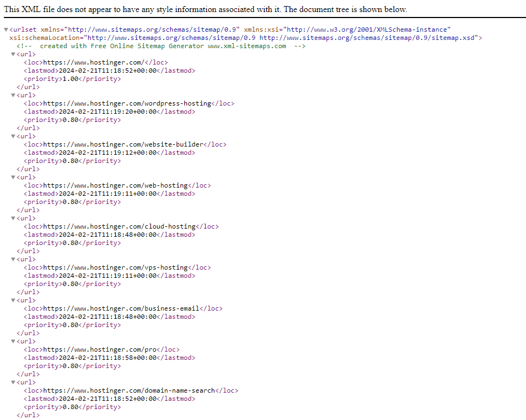Collapse the domain-name-search url entry
The width and height of the screenshot is (526, 420).
(13, 382)
